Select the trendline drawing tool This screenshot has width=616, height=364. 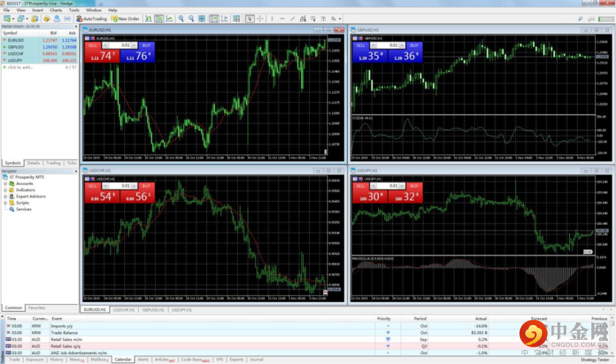[x=292, y=18]
